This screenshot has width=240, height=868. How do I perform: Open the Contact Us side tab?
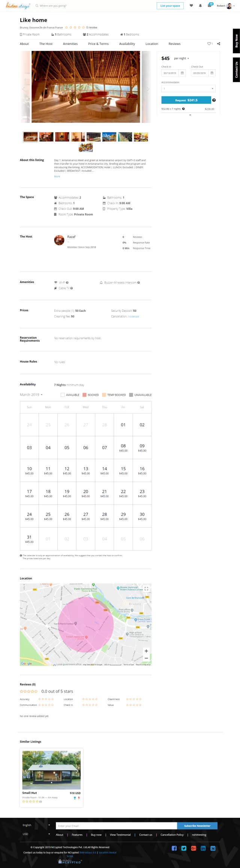point(236,70)
